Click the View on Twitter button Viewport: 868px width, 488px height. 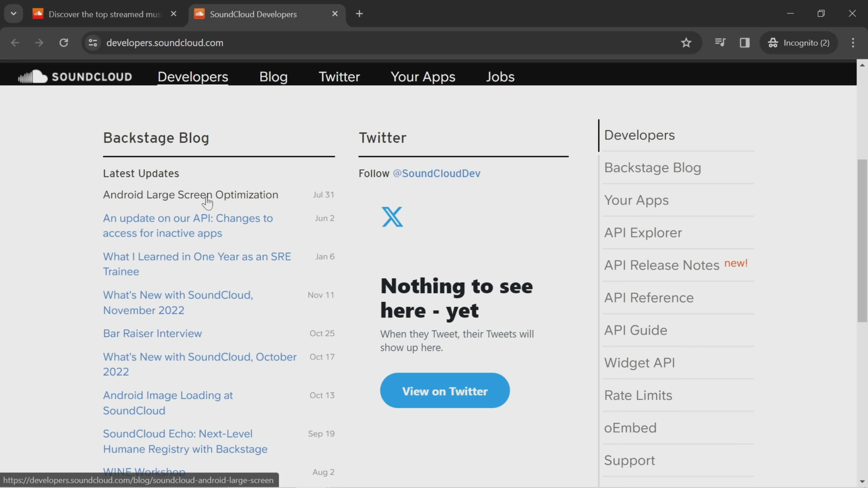click(445, 391)
